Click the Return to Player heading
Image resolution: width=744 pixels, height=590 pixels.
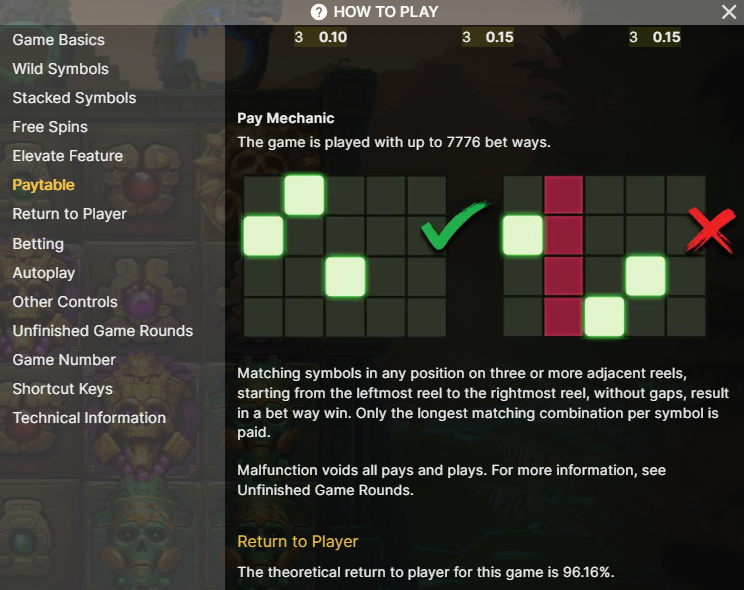(297, 541)
